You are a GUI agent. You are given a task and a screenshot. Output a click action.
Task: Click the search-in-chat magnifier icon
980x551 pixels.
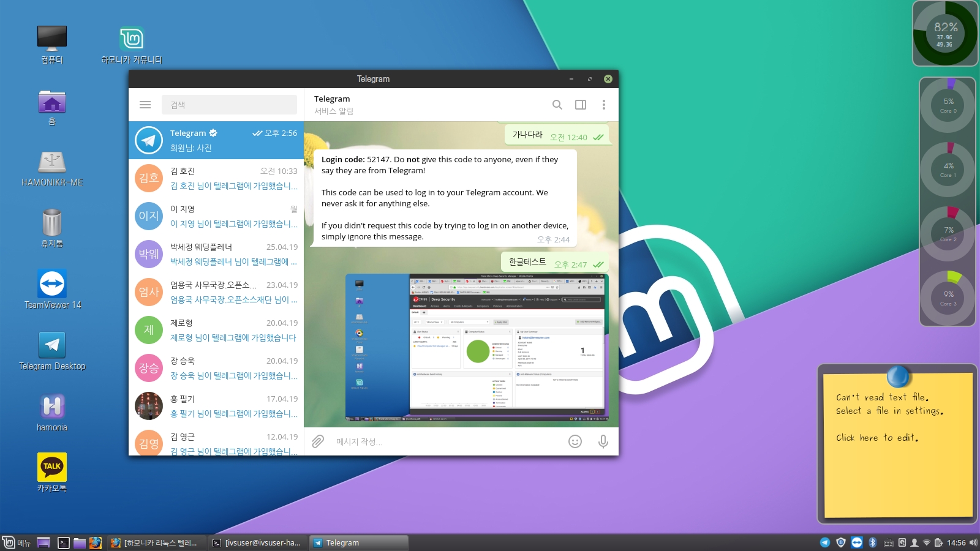tap(557, 105)
